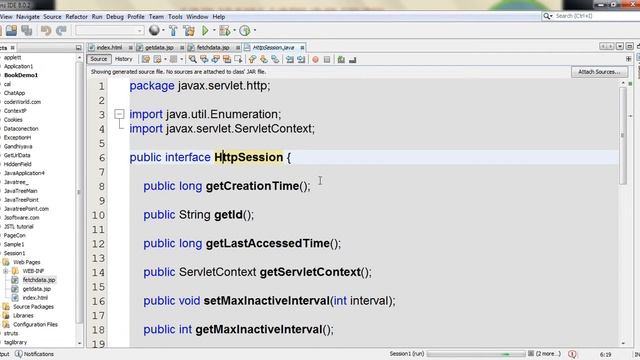Viewport: 640px width, 360px height.
Task: Click the editor Back navigation icon
Action: [158, 60]
